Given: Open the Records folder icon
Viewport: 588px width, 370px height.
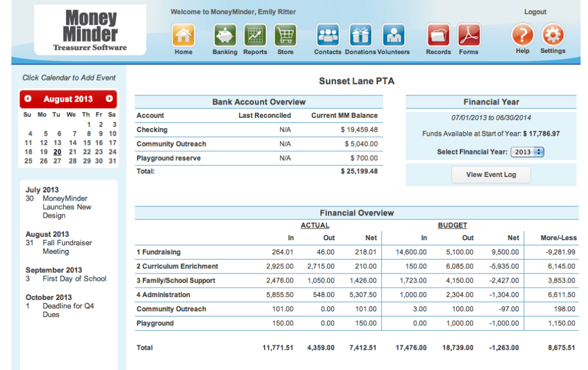Looking at the screenshot, I should [438, 35].
